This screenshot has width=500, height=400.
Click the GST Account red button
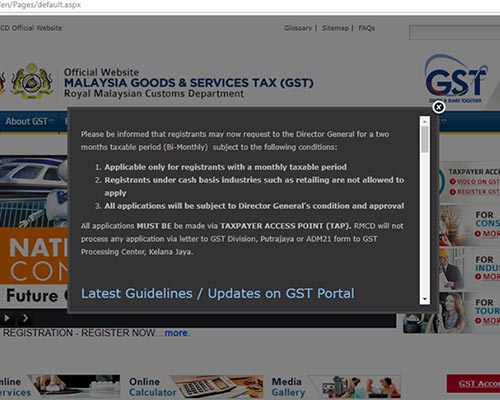click(473, 384)
